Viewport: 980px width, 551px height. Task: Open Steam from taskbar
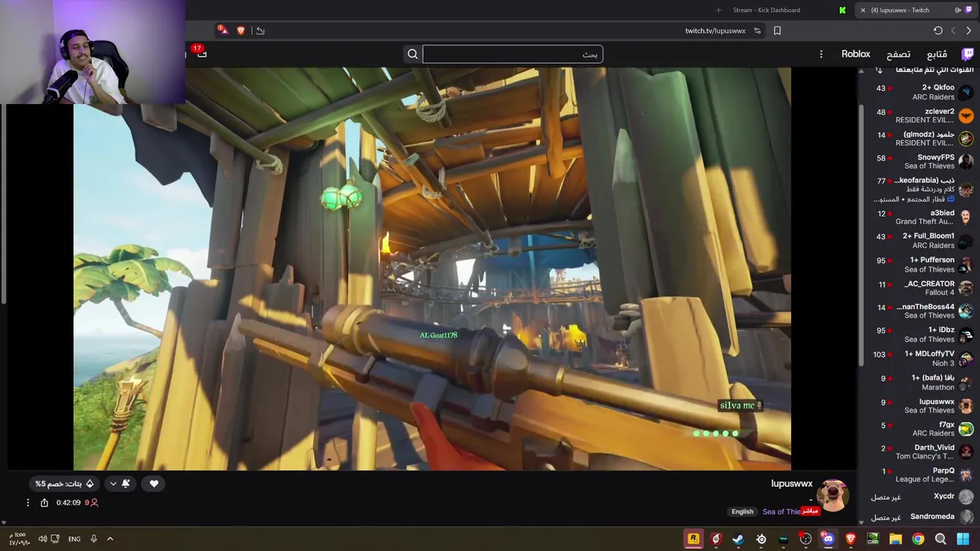tap(738, 539)
